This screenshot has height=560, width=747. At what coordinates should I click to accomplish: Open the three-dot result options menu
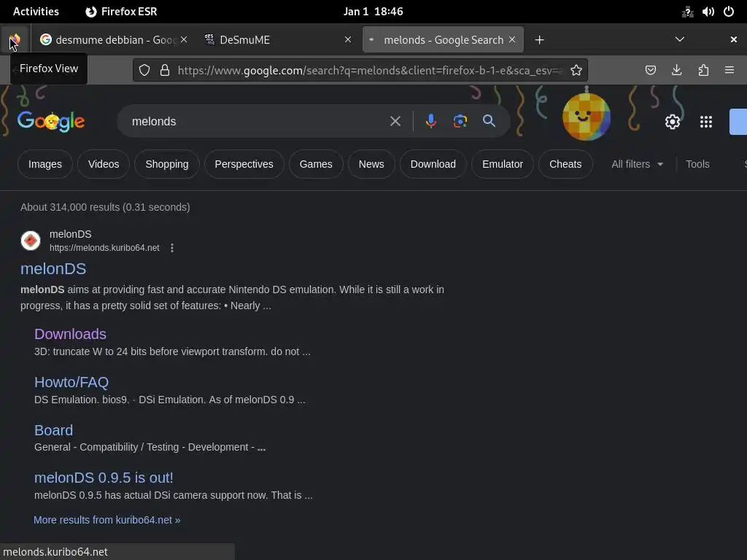coord(172,248)
